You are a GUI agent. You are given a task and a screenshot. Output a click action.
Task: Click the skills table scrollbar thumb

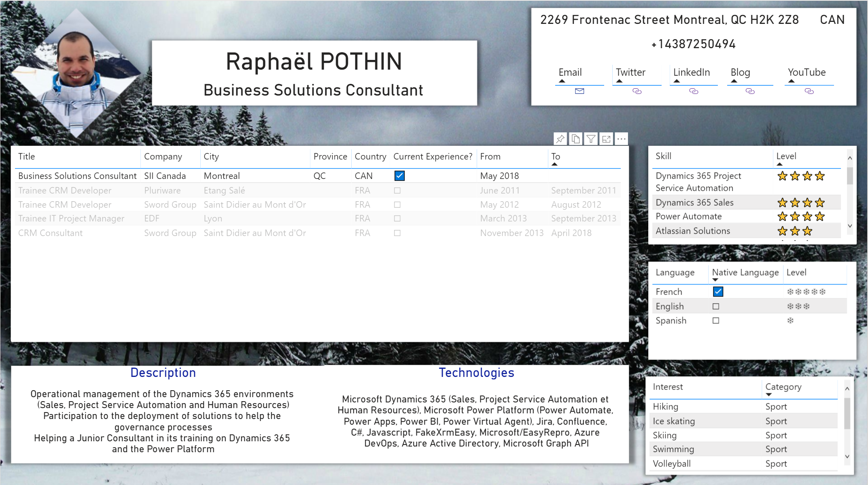[x=850, y=176]
